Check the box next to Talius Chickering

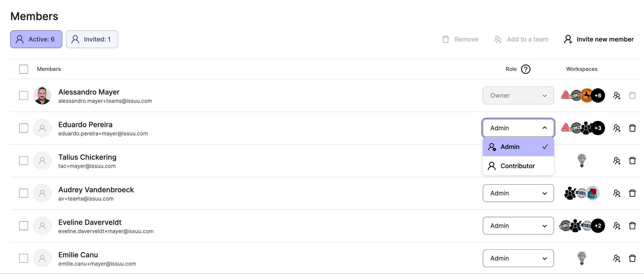[x=24, y=161]
